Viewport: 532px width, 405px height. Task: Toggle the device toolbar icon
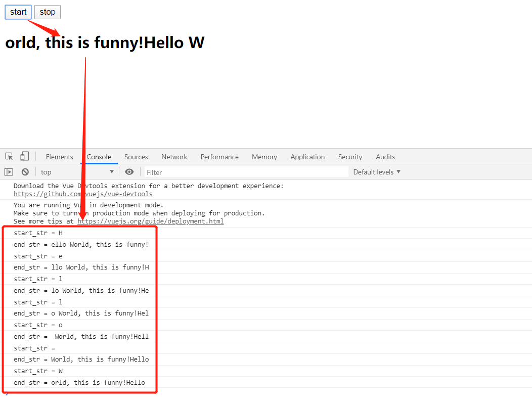[24, 156]
